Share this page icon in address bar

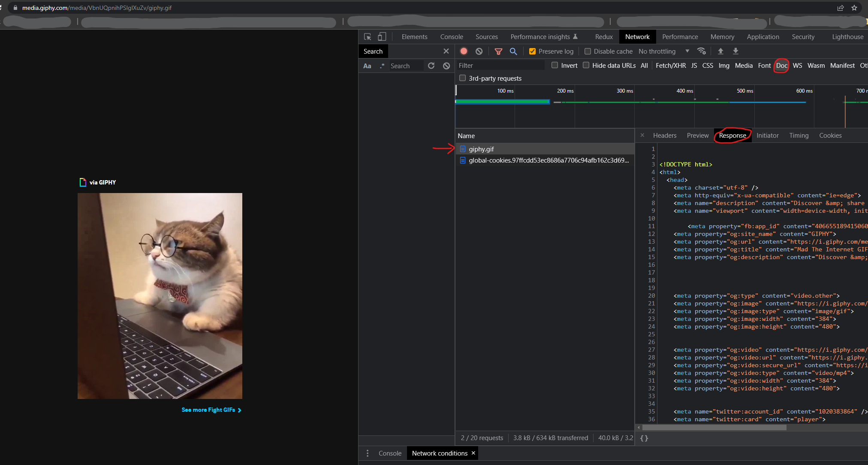click(x=841, y=8)
